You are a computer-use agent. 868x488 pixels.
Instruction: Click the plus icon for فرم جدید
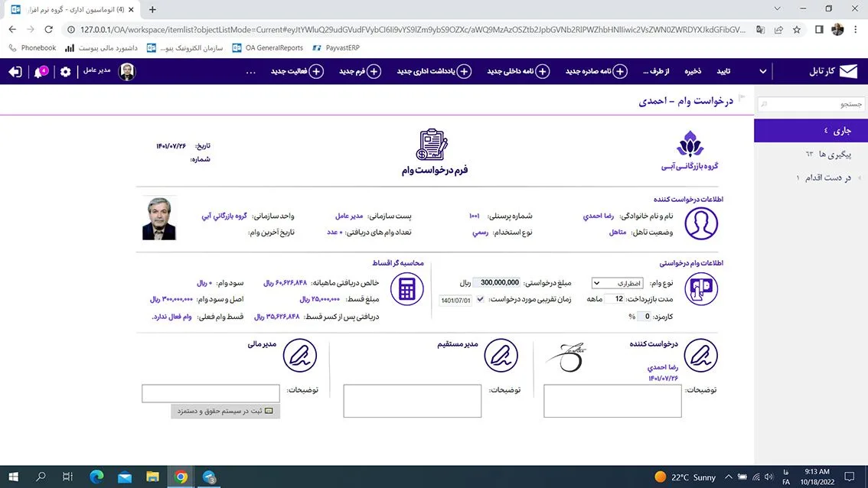(374, 72)
